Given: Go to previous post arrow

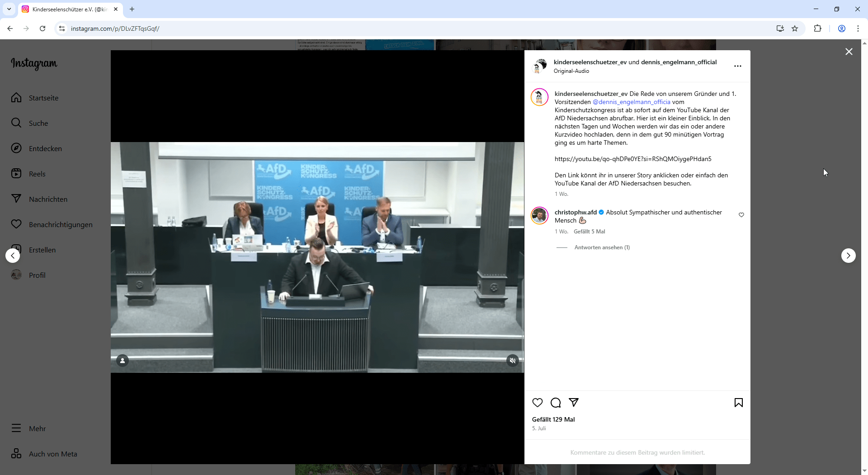Looking at the screenshot, I should [x=13, y=256].
